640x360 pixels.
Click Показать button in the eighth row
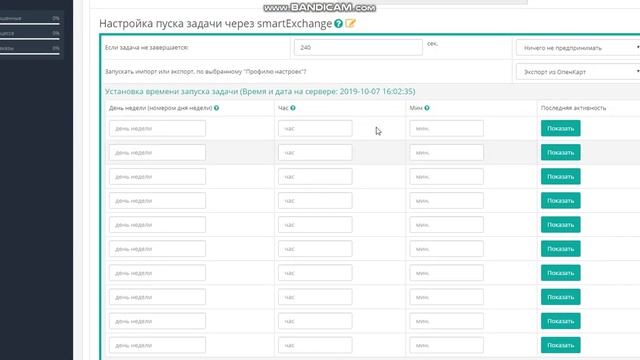[560, 297]
